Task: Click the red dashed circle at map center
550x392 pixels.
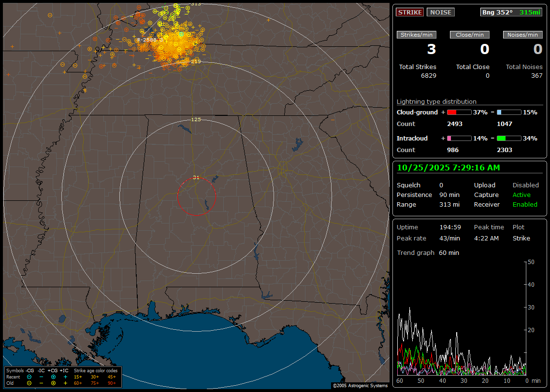Action: [196, 196]
